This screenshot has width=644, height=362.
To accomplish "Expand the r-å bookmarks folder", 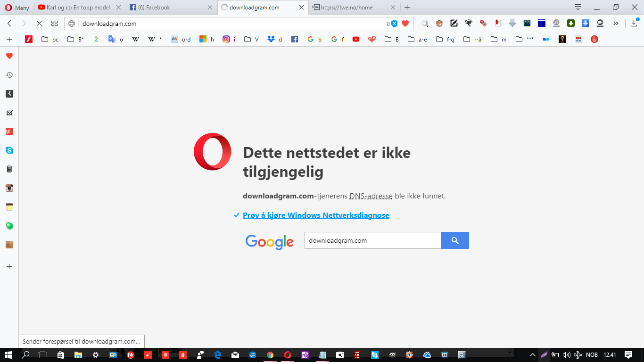I will 473,40.
